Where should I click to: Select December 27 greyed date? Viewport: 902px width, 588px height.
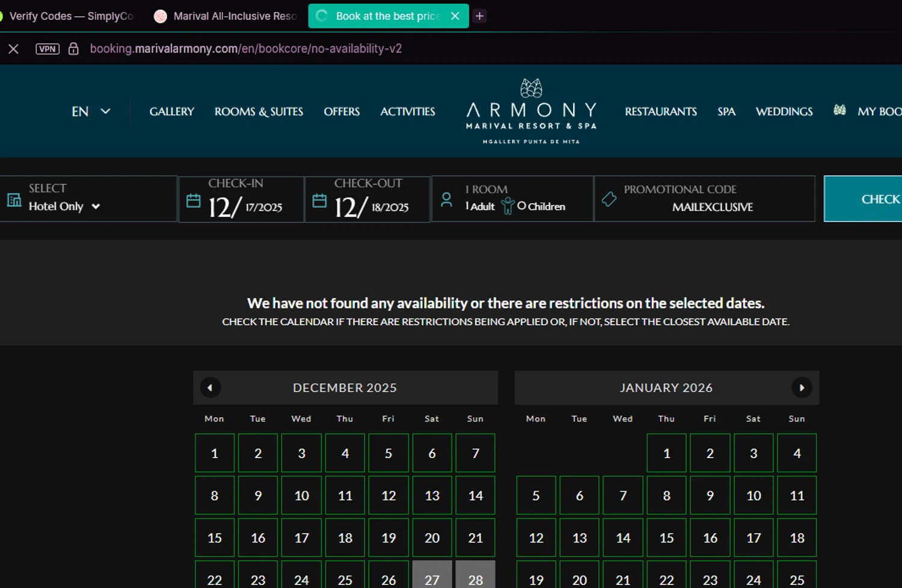click(x=432, y=575)
